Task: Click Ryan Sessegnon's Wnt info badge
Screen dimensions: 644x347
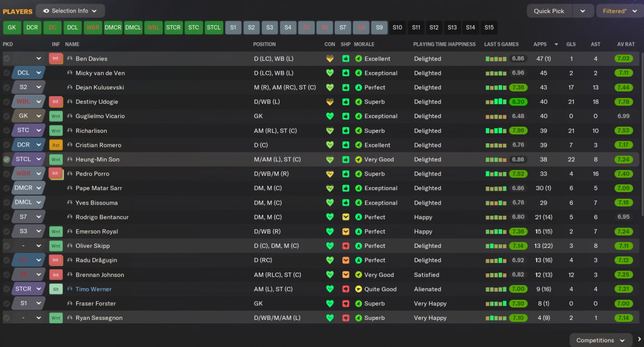Action: tap(55, 318)
